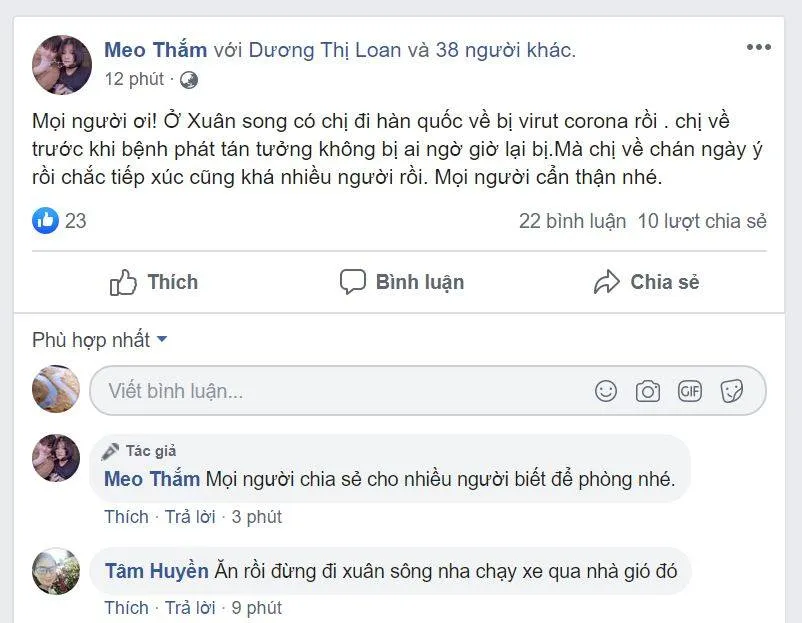Toggle Thích (Like) on the post

154,282
